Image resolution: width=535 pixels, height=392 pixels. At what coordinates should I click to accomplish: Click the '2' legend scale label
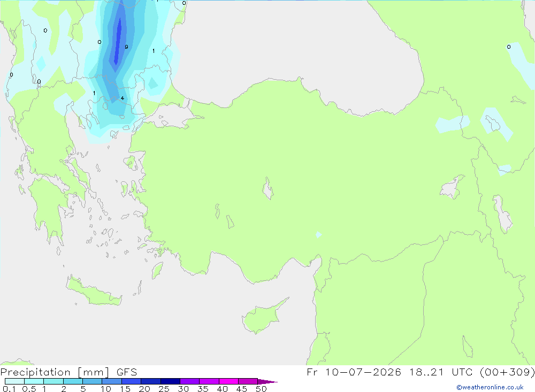click(64, 389)
